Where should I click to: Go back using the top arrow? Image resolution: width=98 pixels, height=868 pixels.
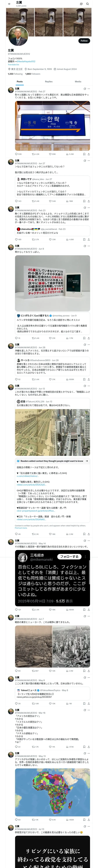[9, 4]
